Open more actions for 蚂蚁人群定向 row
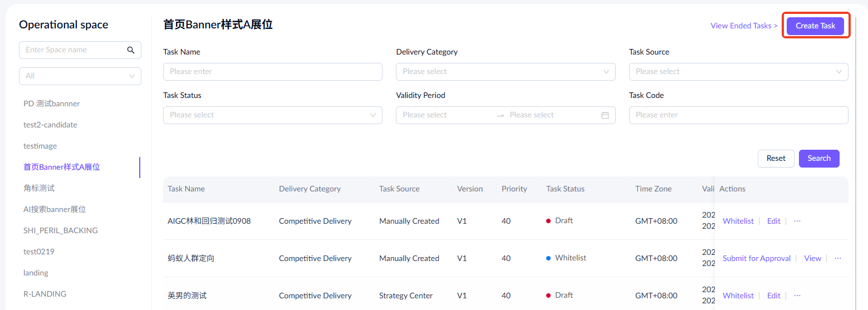Viewport: 868px width, 310px height. pos(838,258)
